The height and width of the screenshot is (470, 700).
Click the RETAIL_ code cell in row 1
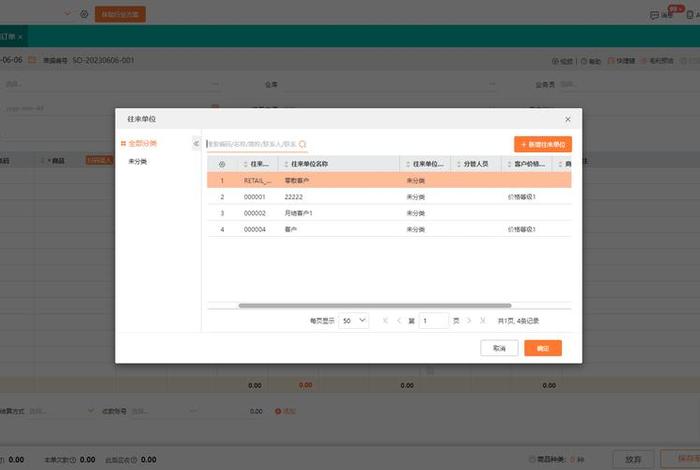tap(257, 180)
